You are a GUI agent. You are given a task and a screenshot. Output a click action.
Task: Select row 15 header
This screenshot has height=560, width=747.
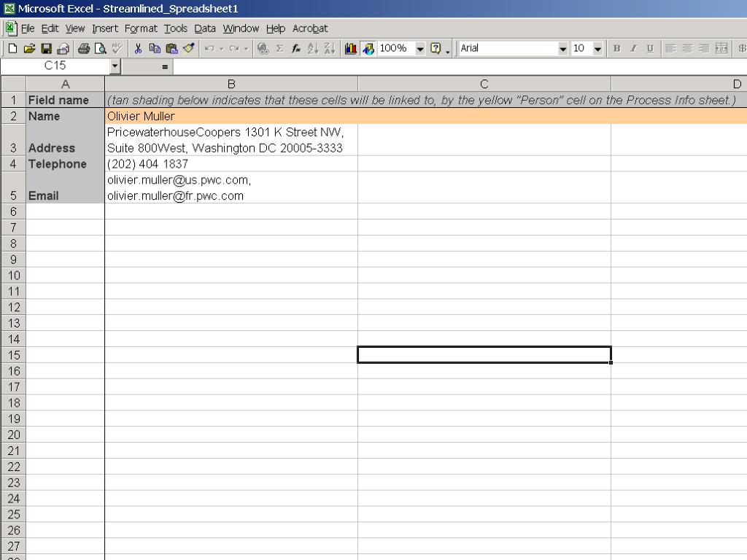click(13, 355)
